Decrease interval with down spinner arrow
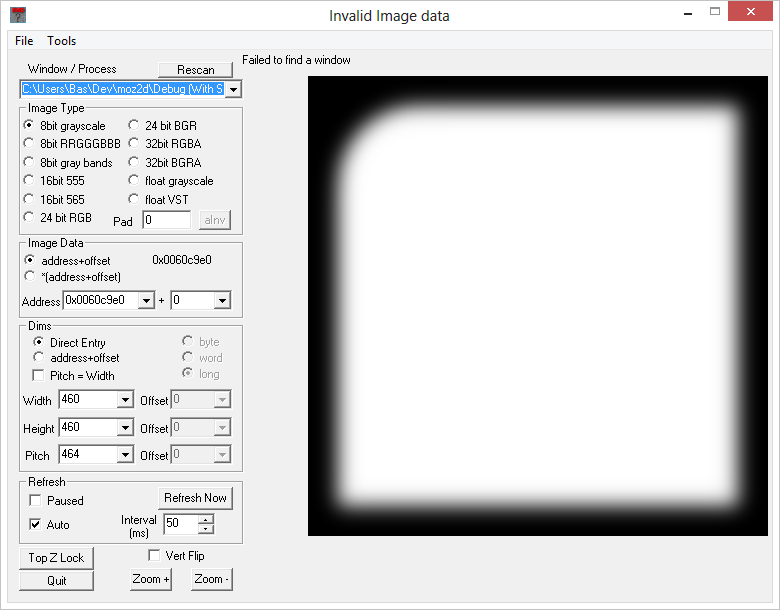 206,529
